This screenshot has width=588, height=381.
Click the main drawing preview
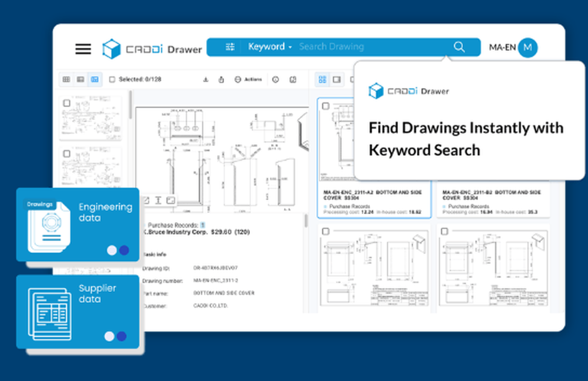(222, 159)
